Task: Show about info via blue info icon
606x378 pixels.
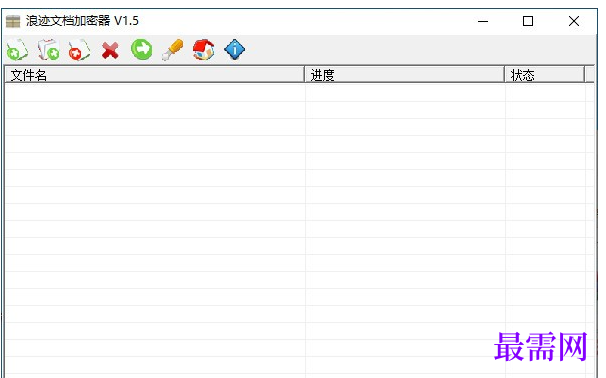Action: (x=235, y=50)
